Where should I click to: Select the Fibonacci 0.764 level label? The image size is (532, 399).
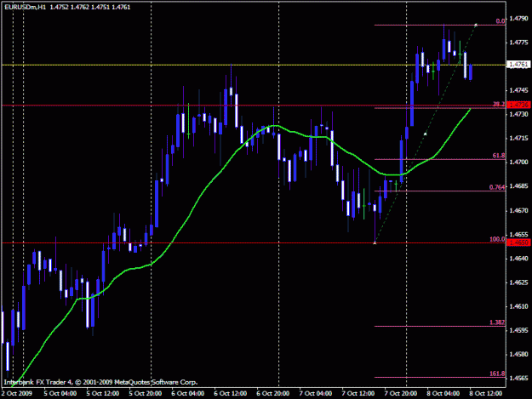497,187
